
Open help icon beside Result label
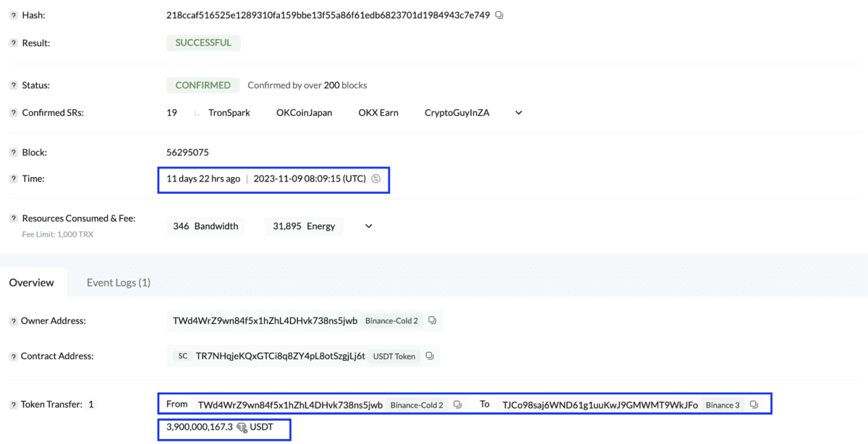[x=13, y=43]
